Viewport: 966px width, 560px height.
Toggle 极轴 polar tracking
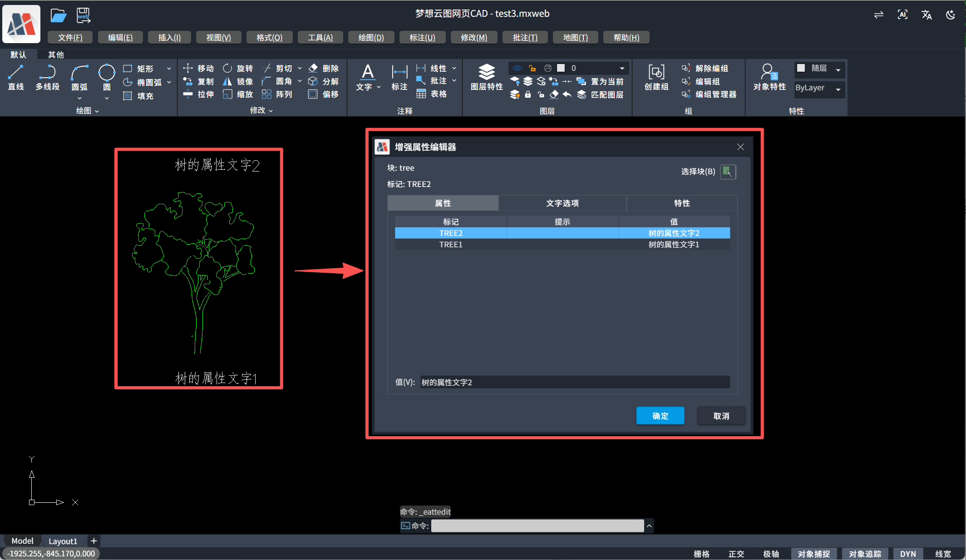click(x=771, y=554)
